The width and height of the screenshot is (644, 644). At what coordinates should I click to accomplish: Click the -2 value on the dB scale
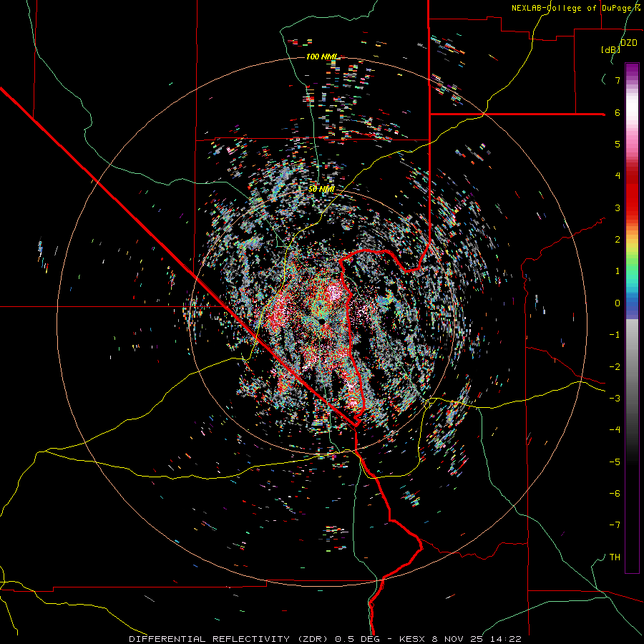(x=615, y=366)
